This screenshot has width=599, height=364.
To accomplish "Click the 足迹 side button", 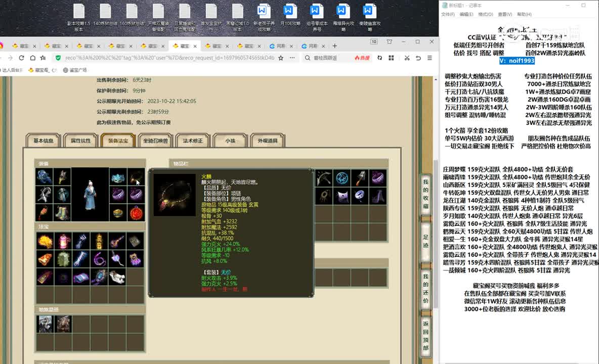I will coord(426,242).
